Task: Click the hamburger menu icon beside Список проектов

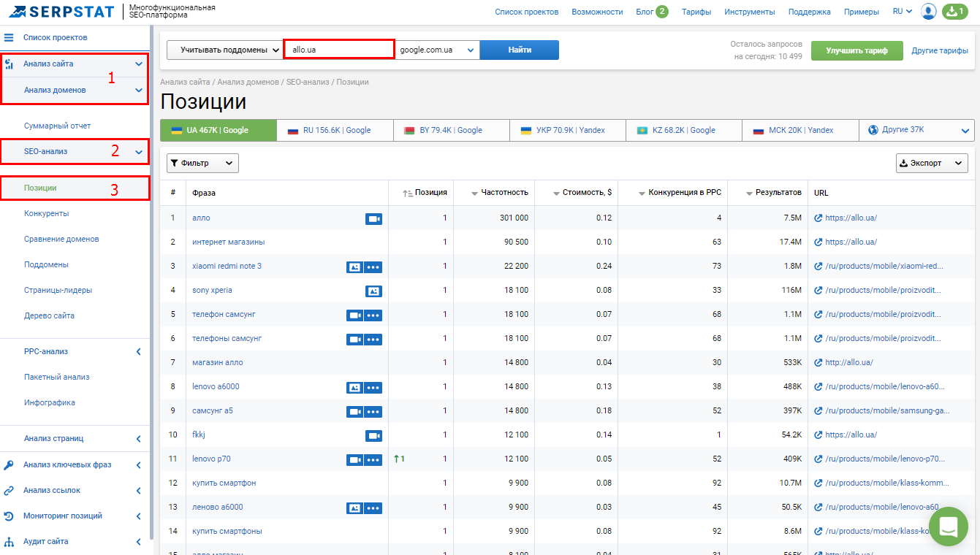Action: [x=9, y=37]
